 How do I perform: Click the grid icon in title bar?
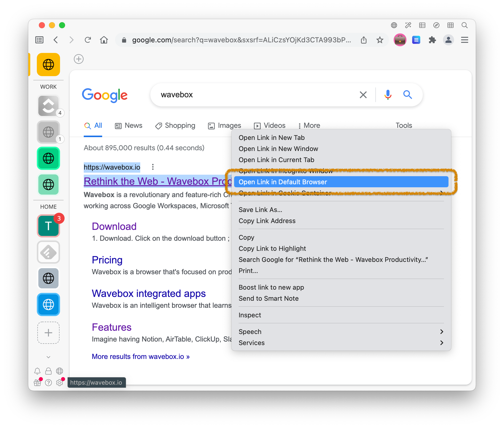451,25
